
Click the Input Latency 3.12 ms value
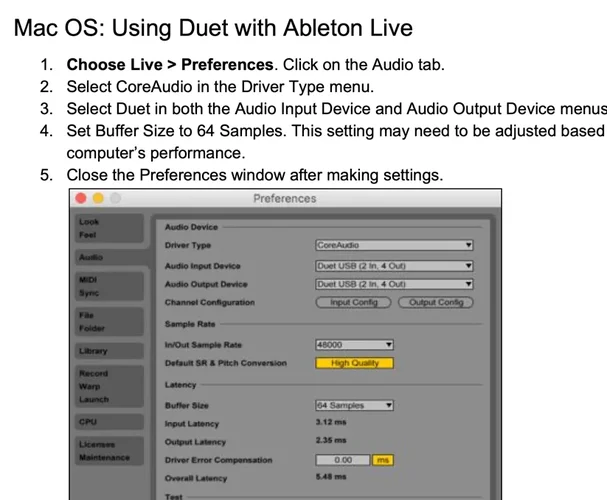[x=331, y=422]
